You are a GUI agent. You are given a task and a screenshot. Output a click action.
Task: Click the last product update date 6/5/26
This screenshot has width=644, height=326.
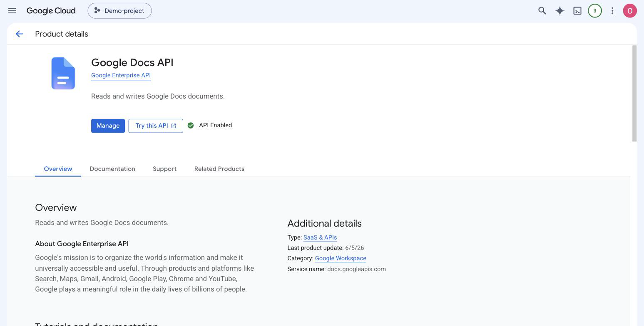point(354,248)
